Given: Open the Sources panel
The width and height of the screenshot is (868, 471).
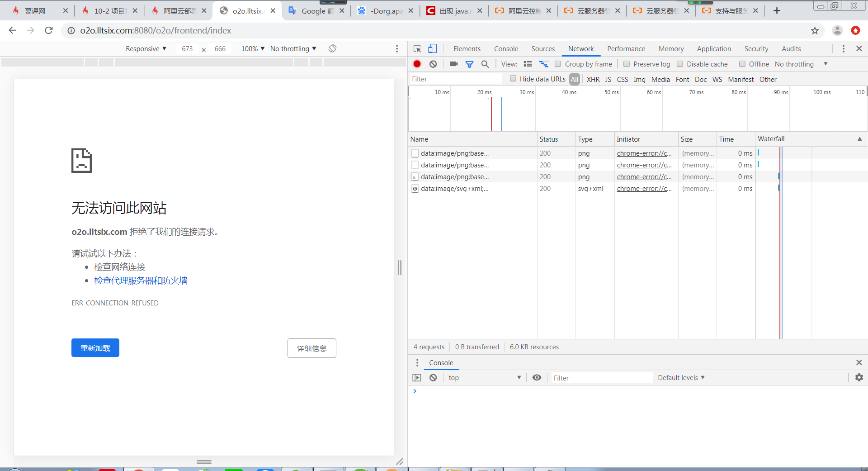Looking at the screenshot, I should pos(543,49).
